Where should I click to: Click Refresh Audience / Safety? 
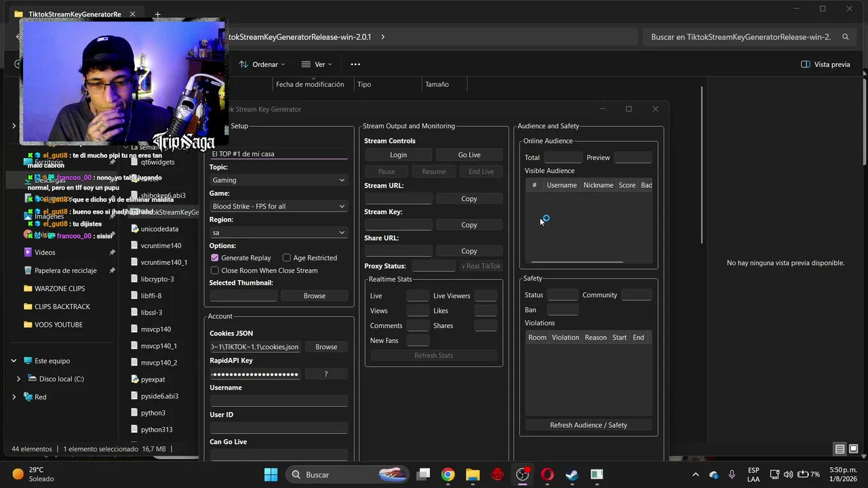coord(589,425)
